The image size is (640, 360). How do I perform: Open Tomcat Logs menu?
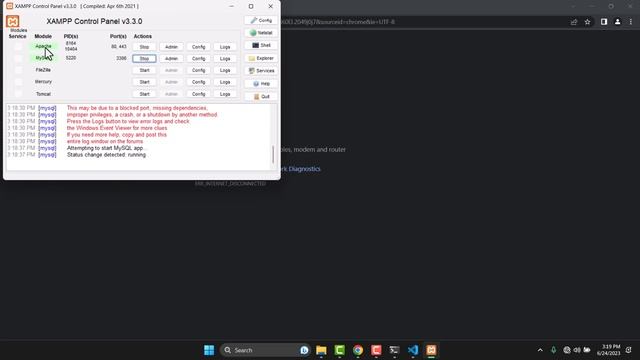(x=225, y=94)
